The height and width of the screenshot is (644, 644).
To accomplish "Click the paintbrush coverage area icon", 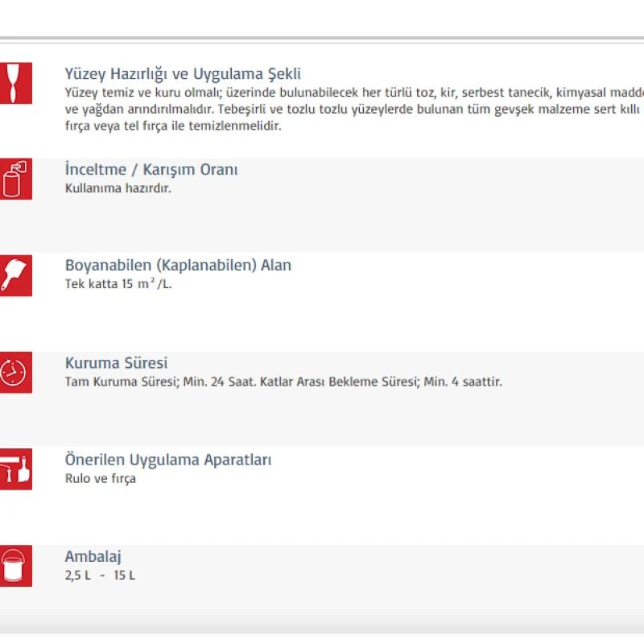I will pyautogui.click(x=15, y=275).
